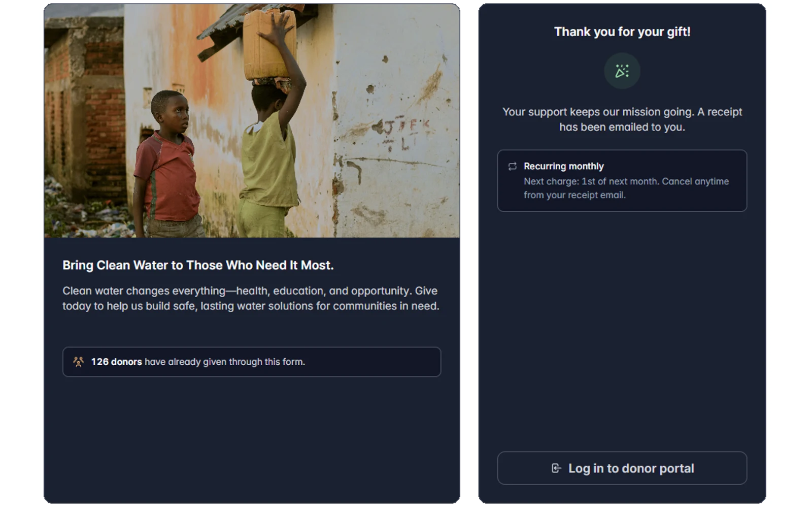Click the donors group icon
812x508 pixels.
pyautogui.click(x=78, y=362)
